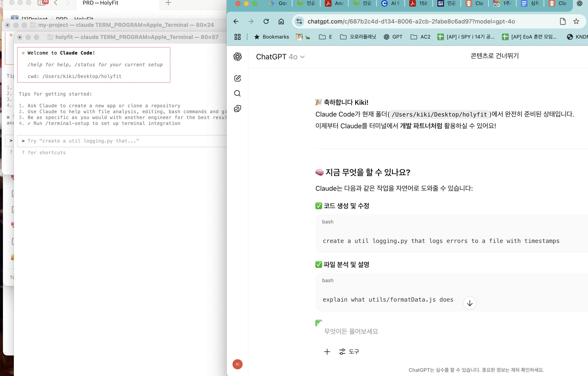Focus the holyfit Claude Code prompt input

coord(122,141)
